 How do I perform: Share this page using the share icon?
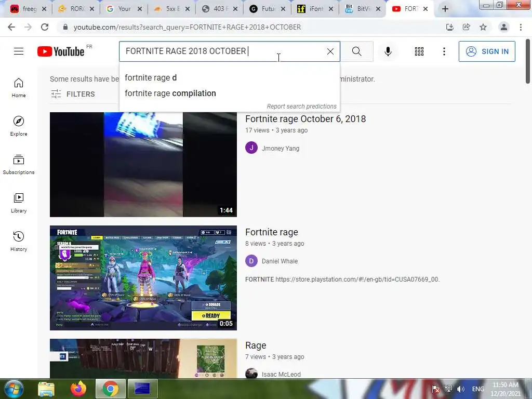466,27
